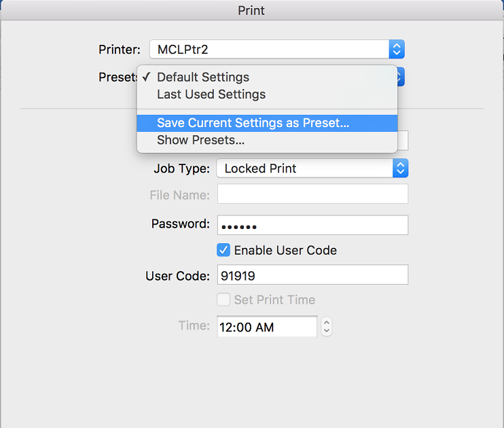Click the User Code field containing 91919
Viewport: 504px width, 428px height.
click(312, 274)
